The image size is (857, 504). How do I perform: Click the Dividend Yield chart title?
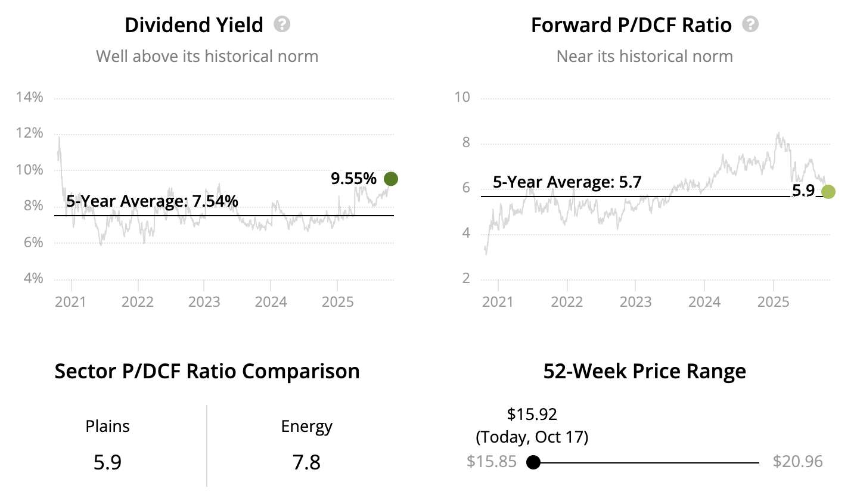tap(194, 25)
